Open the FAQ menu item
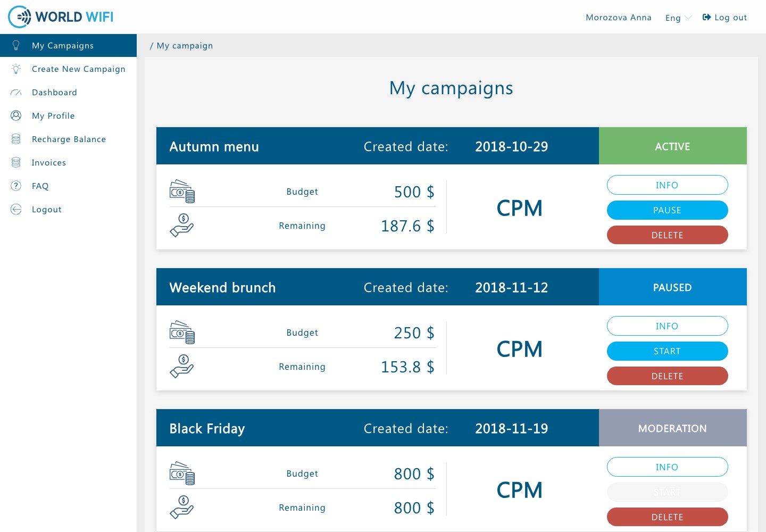This screenshot has width=766, height=532. 68,186
